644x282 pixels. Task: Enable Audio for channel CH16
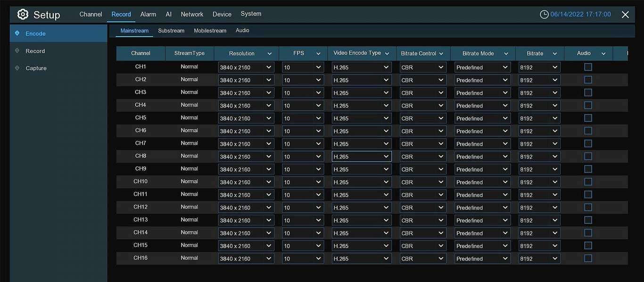588,258
